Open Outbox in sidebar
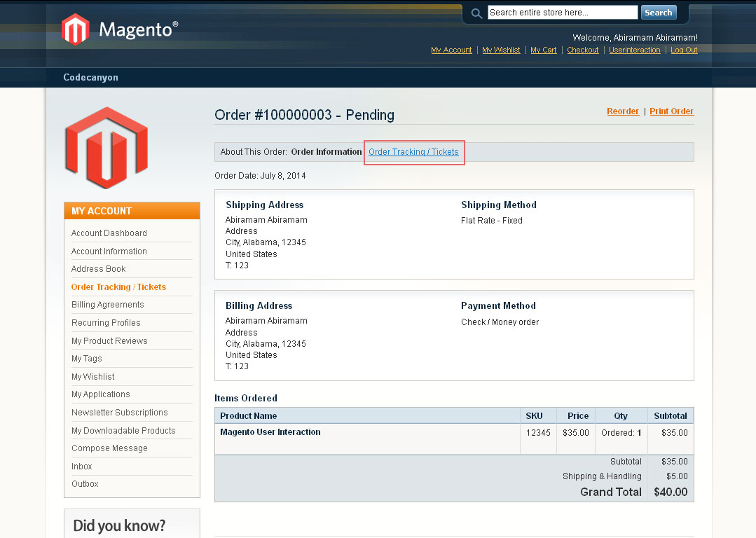The image size is (756, 538). point(85,483)
